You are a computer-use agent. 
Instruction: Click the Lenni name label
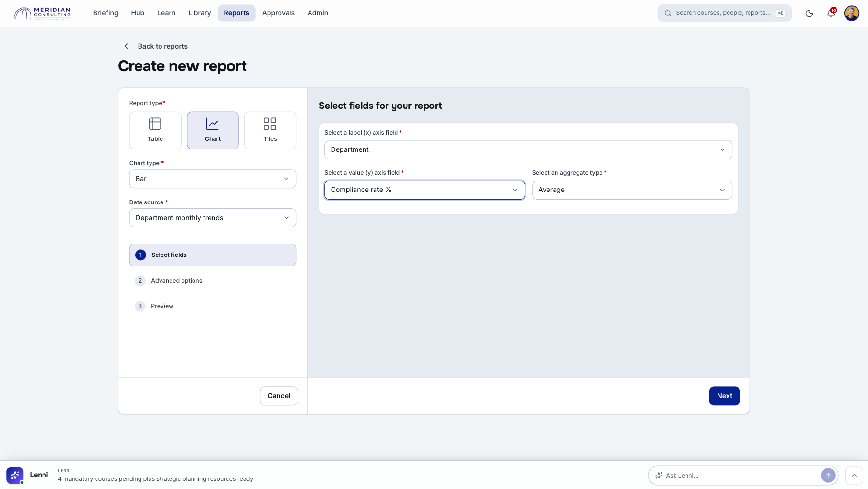(39, 475)
